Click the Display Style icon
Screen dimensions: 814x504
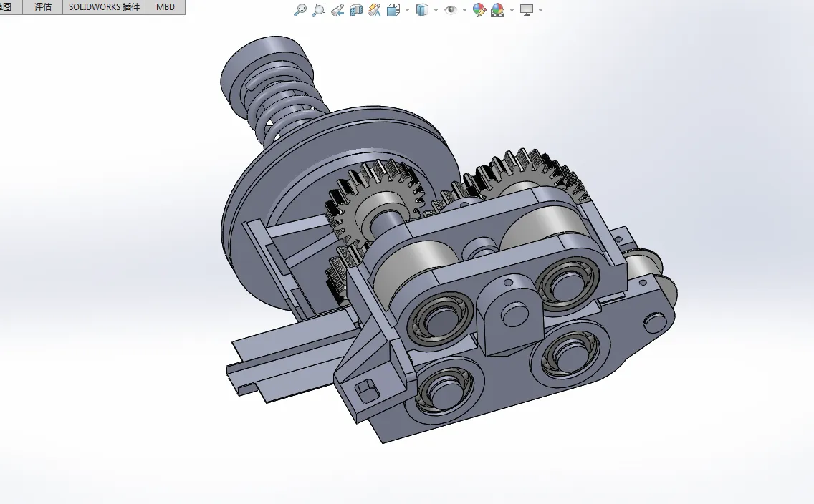coord(423,10)
